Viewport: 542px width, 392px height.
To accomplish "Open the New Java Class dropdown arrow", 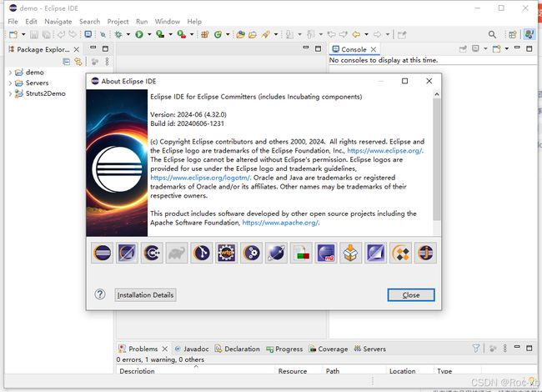I will 228,34.
